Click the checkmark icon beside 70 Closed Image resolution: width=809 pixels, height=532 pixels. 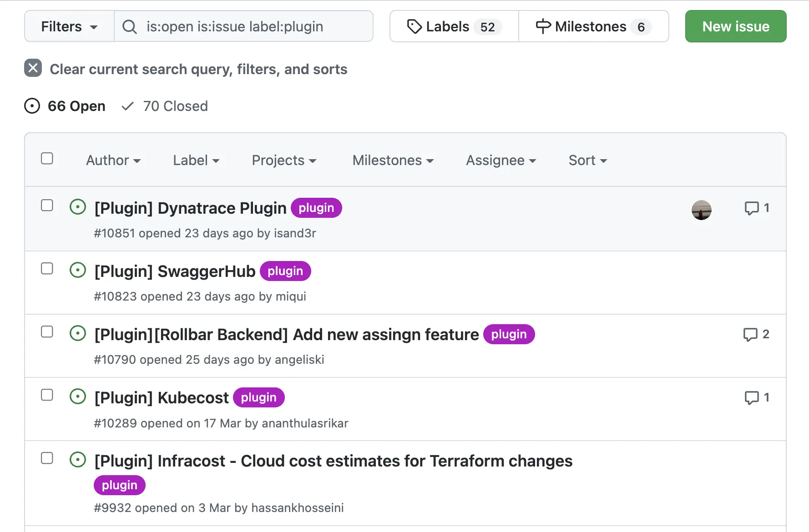pyautogui.click(x=127, y=106)
